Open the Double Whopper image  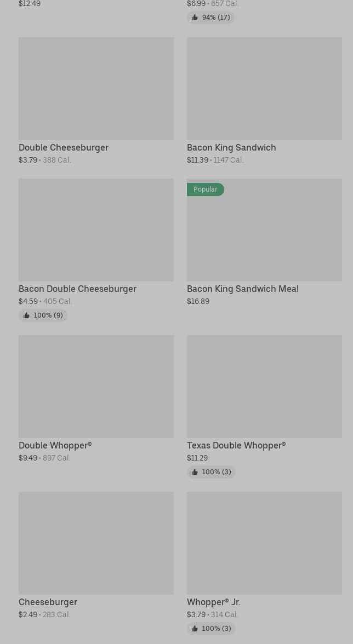[96, 387]
